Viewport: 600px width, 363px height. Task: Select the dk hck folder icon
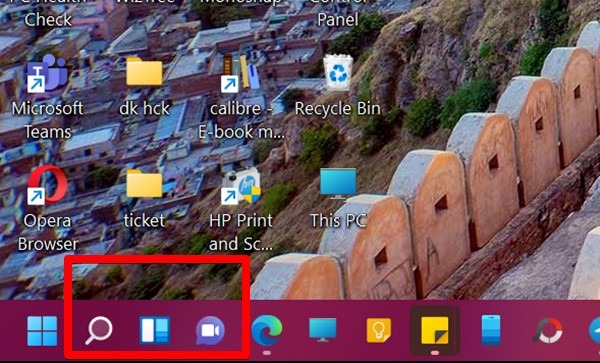point(144,72)
